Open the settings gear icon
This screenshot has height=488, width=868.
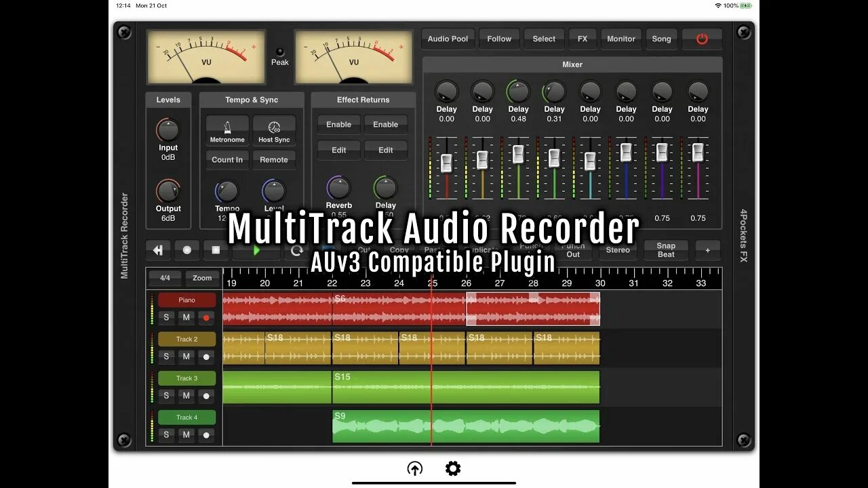coord(453,468)
